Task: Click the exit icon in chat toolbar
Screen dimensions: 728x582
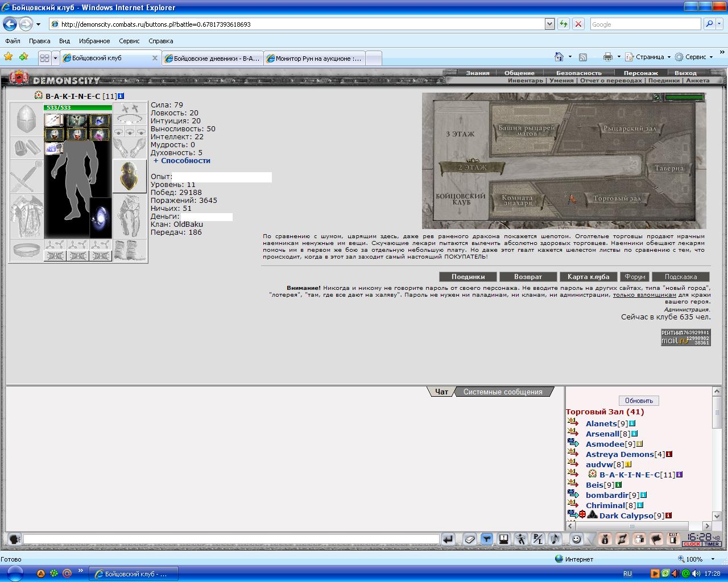Action: click(x=673, y=539)
